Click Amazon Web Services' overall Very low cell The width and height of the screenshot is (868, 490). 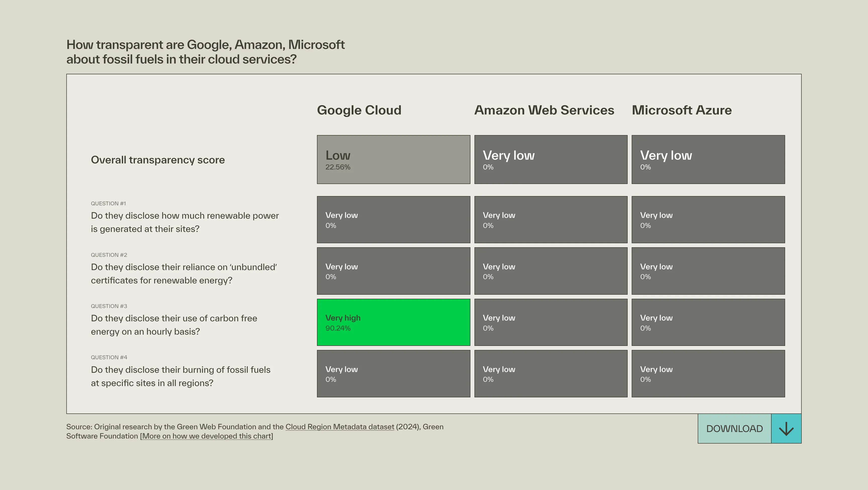[x=551, y=160]
